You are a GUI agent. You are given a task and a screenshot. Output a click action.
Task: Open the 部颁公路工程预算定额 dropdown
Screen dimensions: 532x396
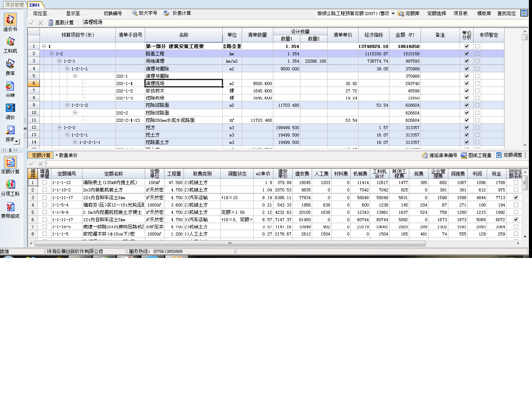click(x=393, y=14)
